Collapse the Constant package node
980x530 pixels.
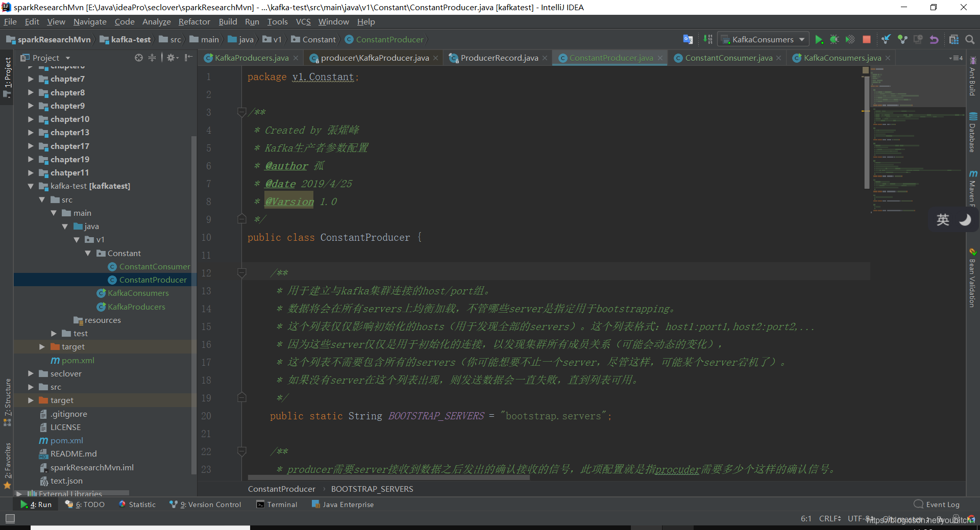[x=88, y=253]
